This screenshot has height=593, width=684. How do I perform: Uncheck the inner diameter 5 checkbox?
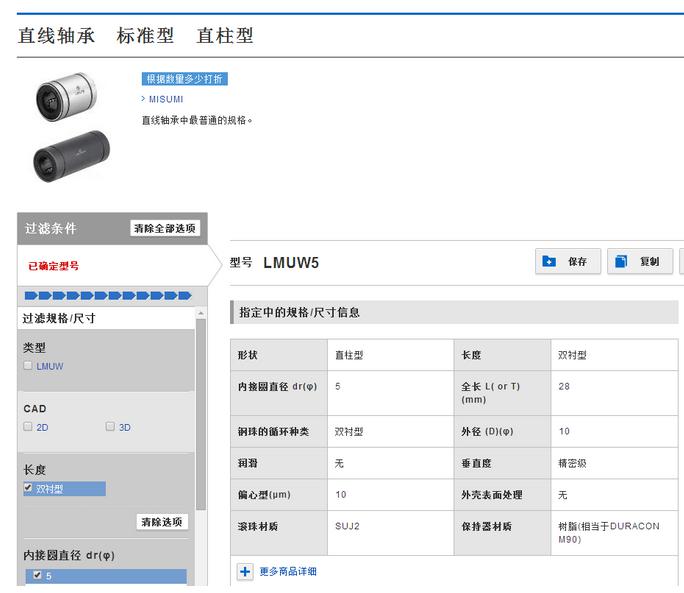pyautogui.click(x=37, y=576)
